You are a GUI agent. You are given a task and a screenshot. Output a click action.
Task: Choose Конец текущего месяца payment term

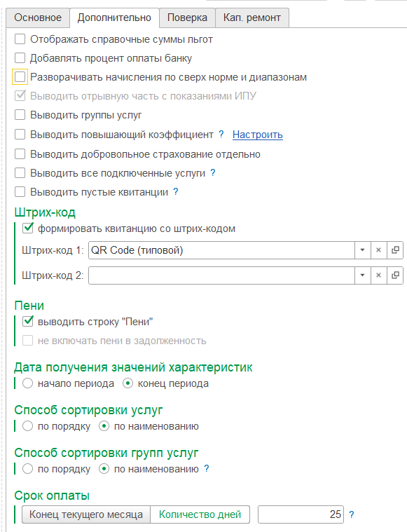coord(86,514)
